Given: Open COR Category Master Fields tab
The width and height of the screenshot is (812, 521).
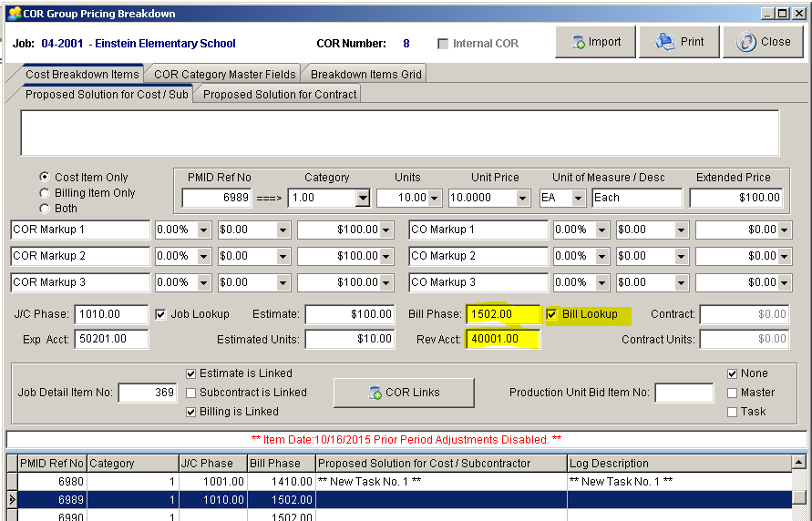Looking at the screenshot, I should click(x=225, y=75).
